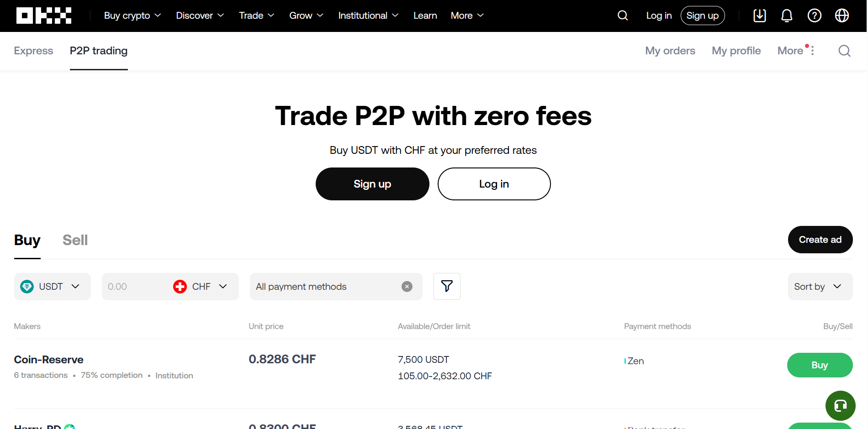The width and height of the screenshot is (868, 429).
Task: Change language via the globe icon
Action: pyautogui.click(x=842, y=15)
